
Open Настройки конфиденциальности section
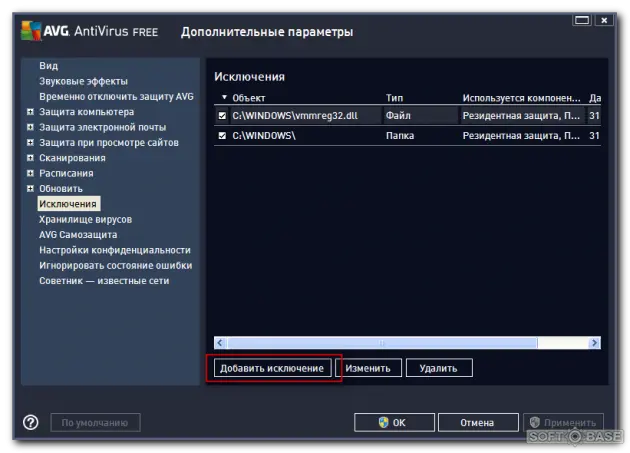[115, 250]
